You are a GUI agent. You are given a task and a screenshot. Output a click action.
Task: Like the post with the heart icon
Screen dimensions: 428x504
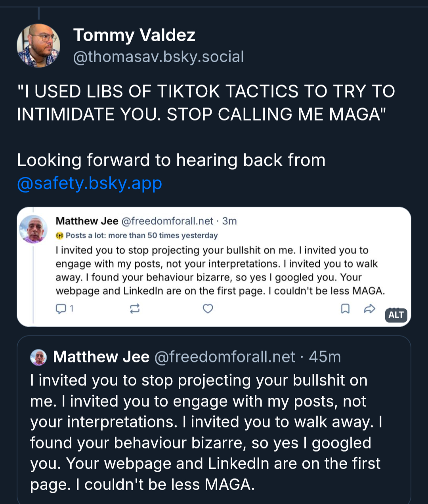click(208, 309)
